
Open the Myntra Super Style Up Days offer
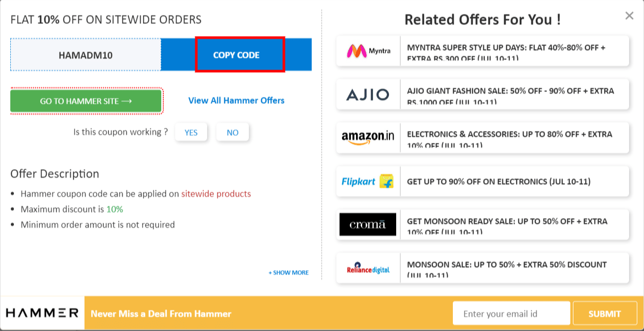[510, 51]
